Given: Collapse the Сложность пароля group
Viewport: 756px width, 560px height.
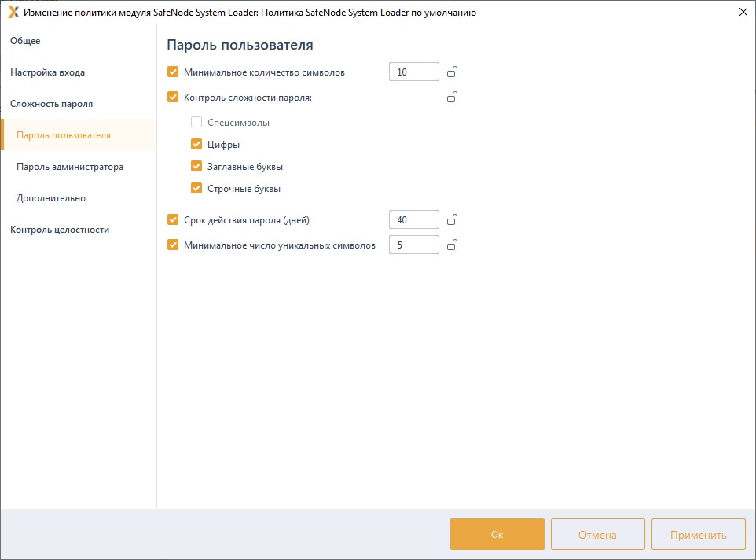Looking at the screenshot, I should tap(51, 104).
